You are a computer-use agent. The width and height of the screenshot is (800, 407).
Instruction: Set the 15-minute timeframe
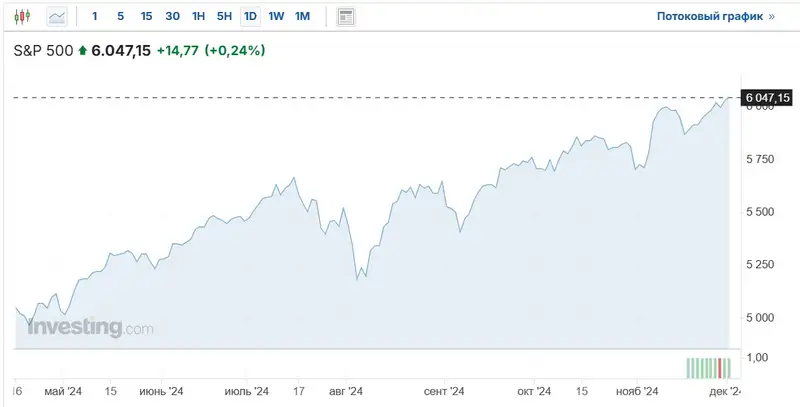(147, 17)
